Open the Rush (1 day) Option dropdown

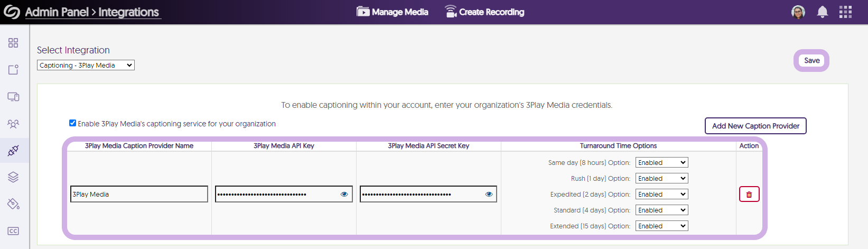[x=661, y=178]
